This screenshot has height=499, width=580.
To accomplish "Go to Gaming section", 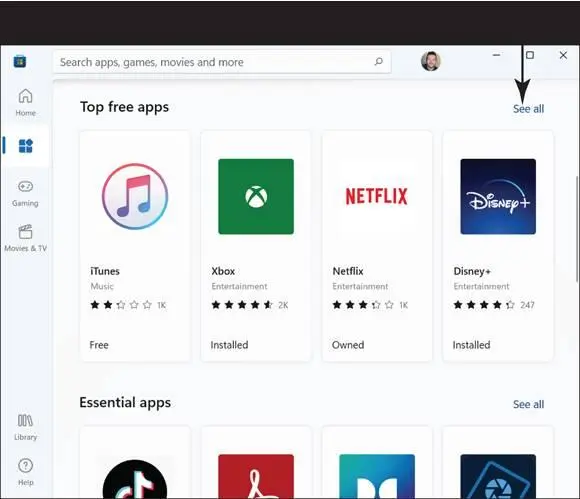I will coord(25,193).
